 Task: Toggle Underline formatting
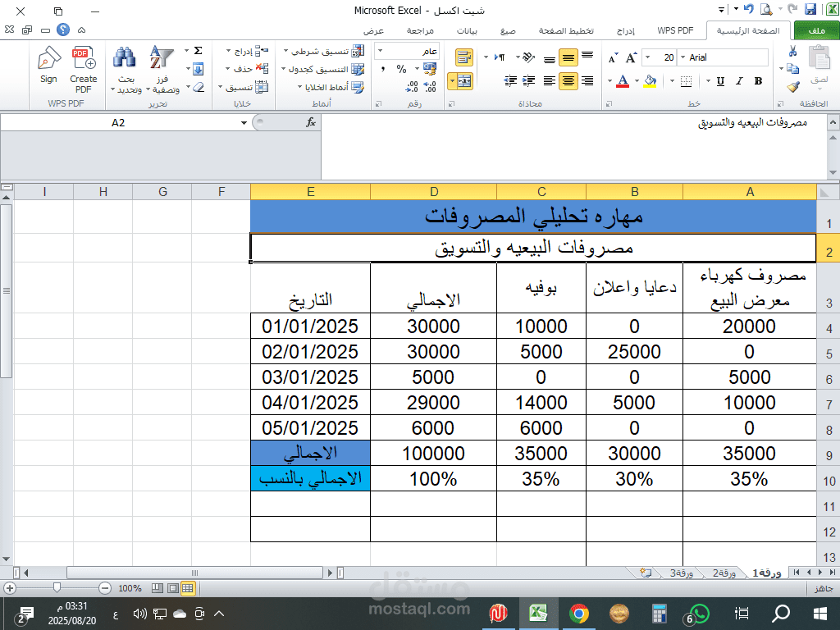click(720, 81)
